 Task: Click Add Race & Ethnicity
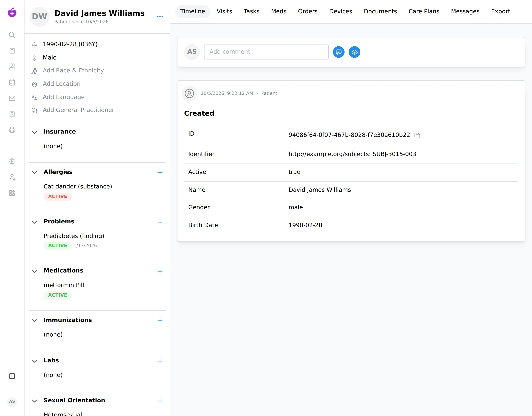pyautogui.click(x=73, y=71)
